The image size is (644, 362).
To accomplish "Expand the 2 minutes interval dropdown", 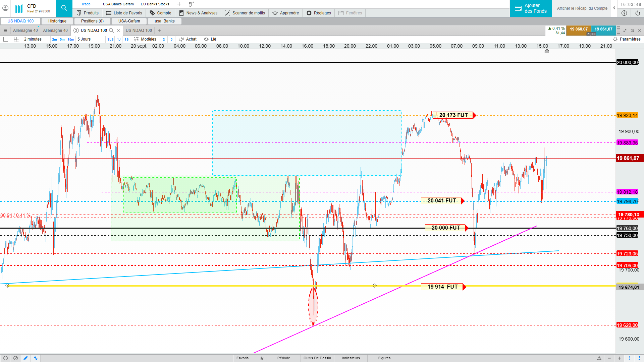I will 33,39.
